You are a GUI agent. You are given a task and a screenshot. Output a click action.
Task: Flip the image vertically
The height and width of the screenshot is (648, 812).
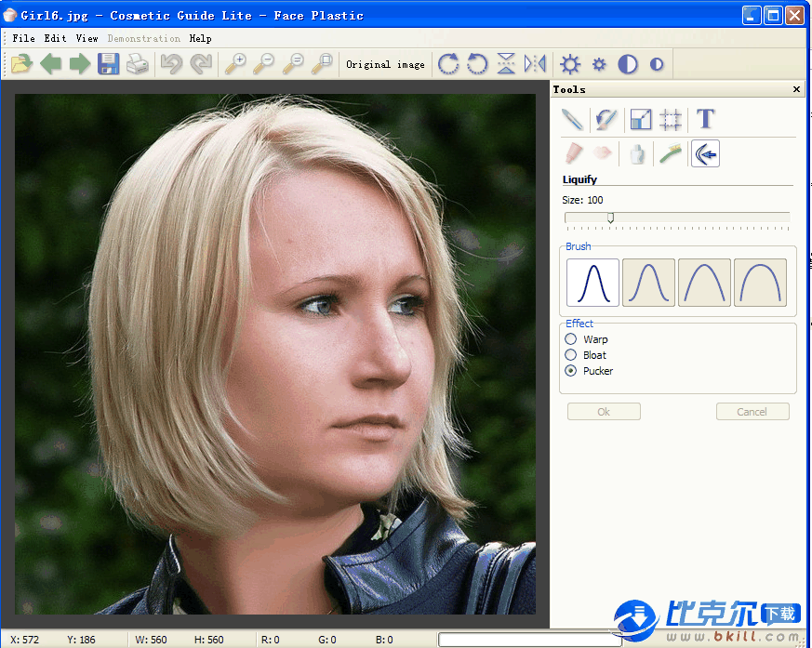[506, 64]
